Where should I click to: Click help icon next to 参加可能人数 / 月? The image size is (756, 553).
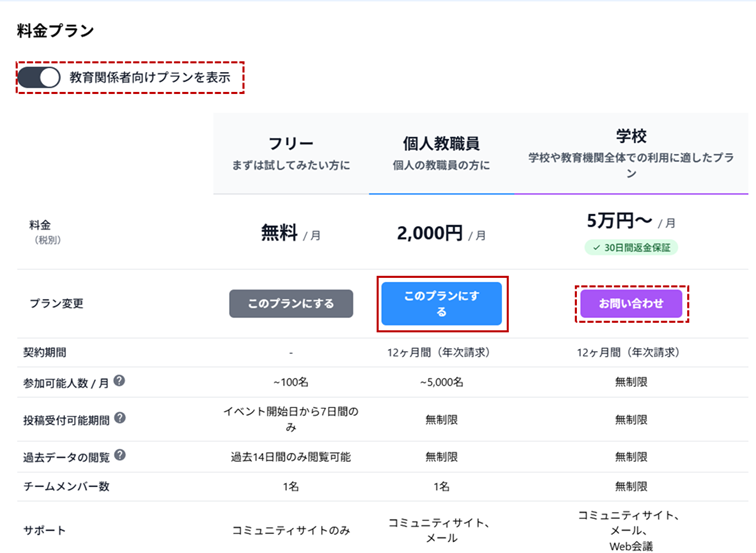pos(119,381)
